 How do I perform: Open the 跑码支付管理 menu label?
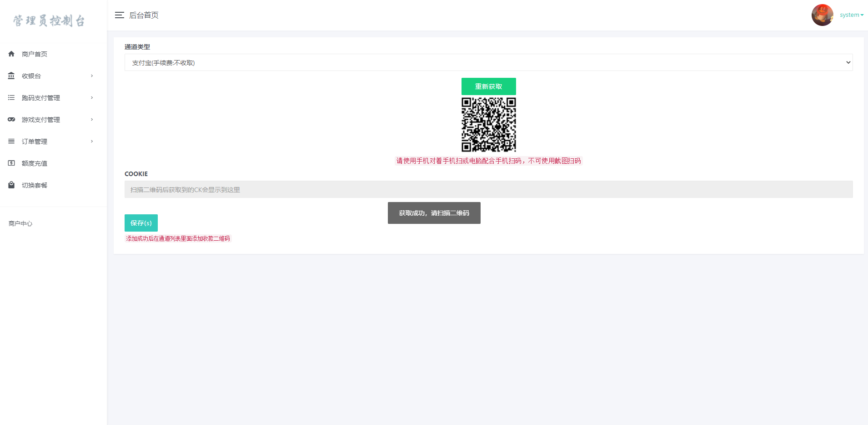(41, 98)
